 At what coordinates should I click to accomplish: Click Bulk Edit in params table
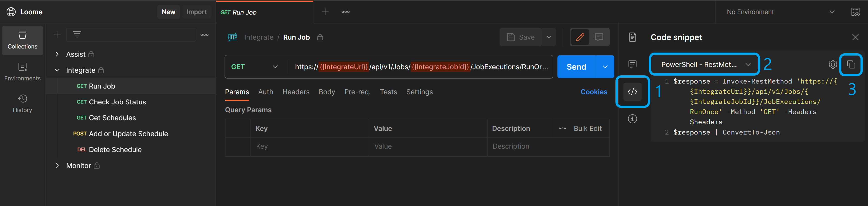(587, 128)
